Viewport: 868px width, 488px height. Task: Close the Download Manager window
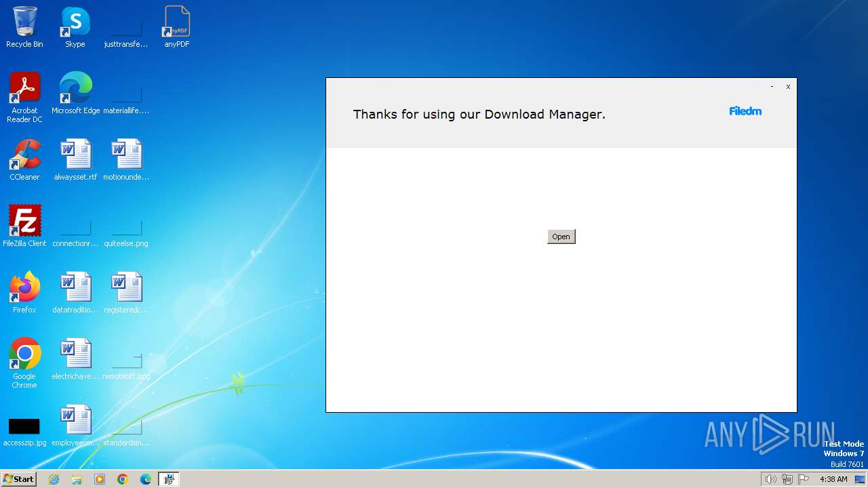[788, 87]
